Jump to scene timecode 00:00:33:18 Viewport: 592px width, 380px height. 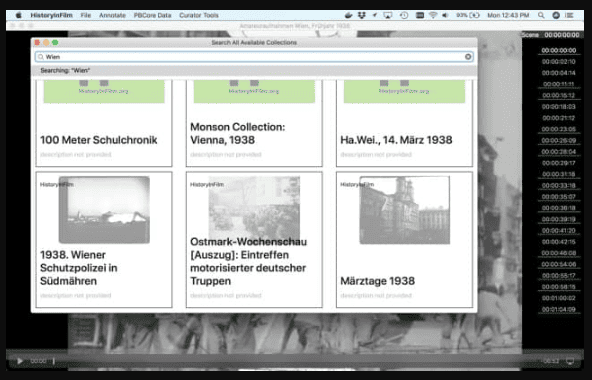559,185
